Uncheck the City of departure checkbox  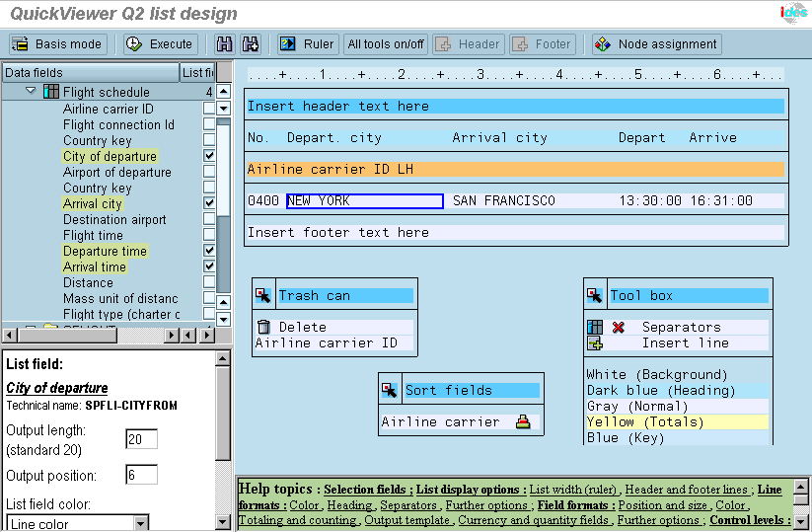pyautogui.click(x=209, y=156)
